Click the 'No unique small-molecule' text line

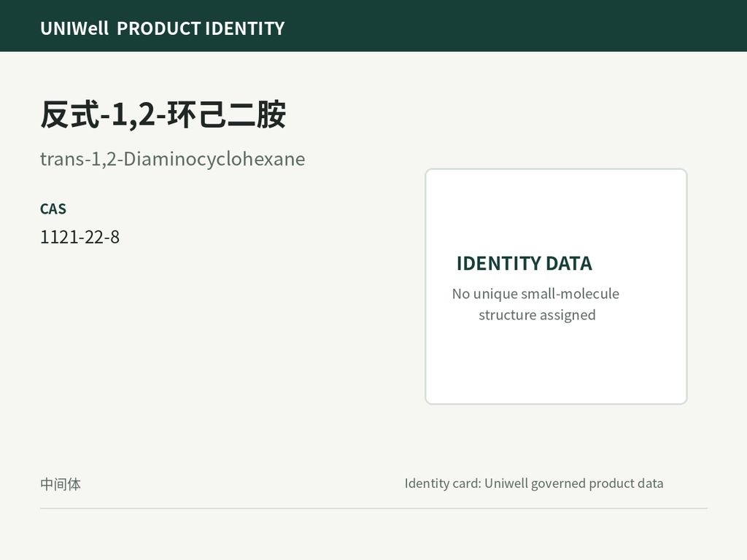tap(535, 294)
